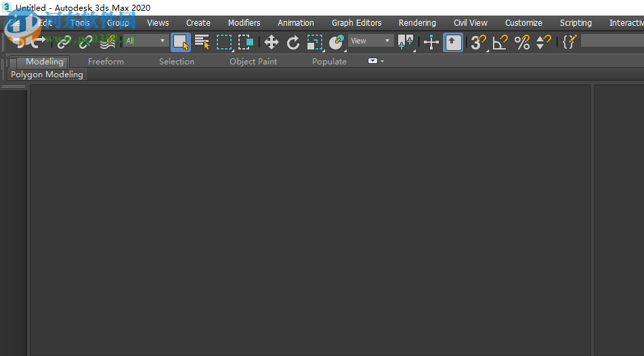Switch to the Selection ribbon tab
This screenshot has height=356, width=644.
pos(177,62)
